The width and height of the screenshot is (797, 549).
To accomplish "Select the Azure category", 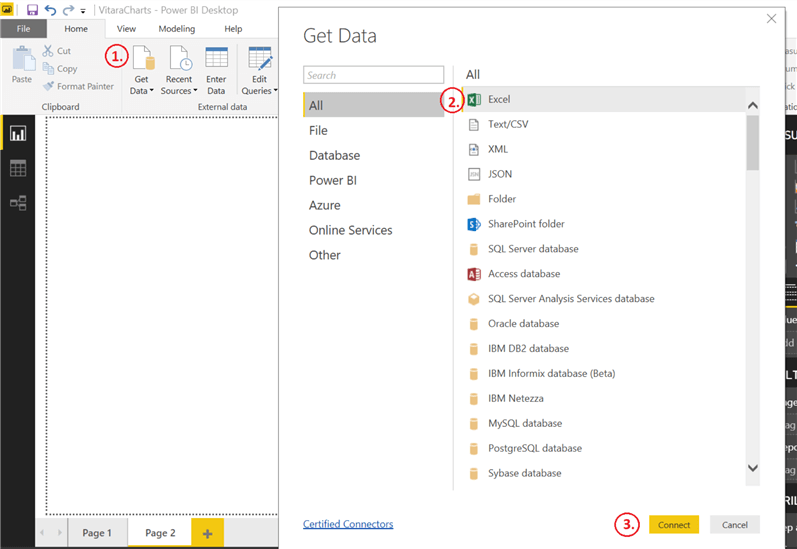I will [374, 205].
